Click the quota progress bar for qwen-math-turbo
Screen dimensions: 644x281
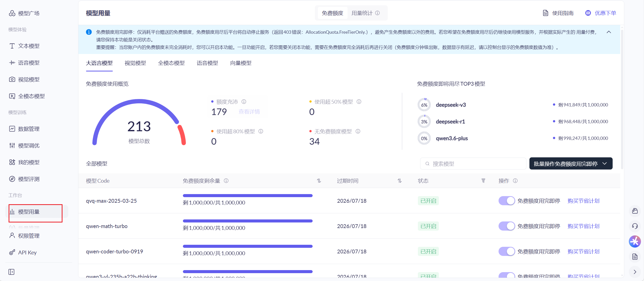click(x=248, y=221)
